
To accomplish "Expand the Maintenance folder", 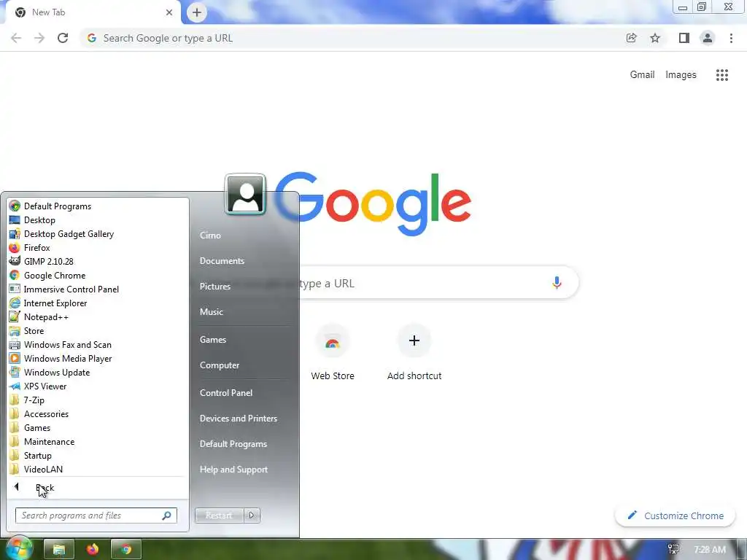I will [42, 441].
